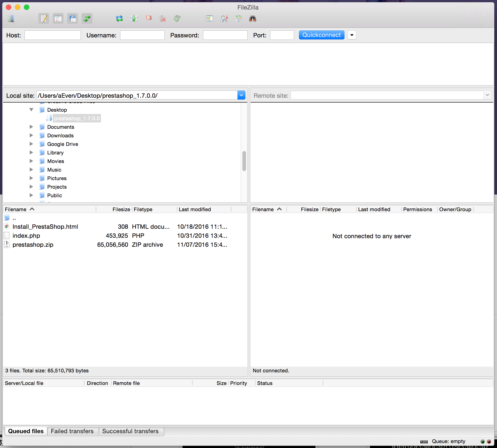Click the synchronized browsing icon
The width and height of the screenshot is (497, 448).
tap(238, 18)
